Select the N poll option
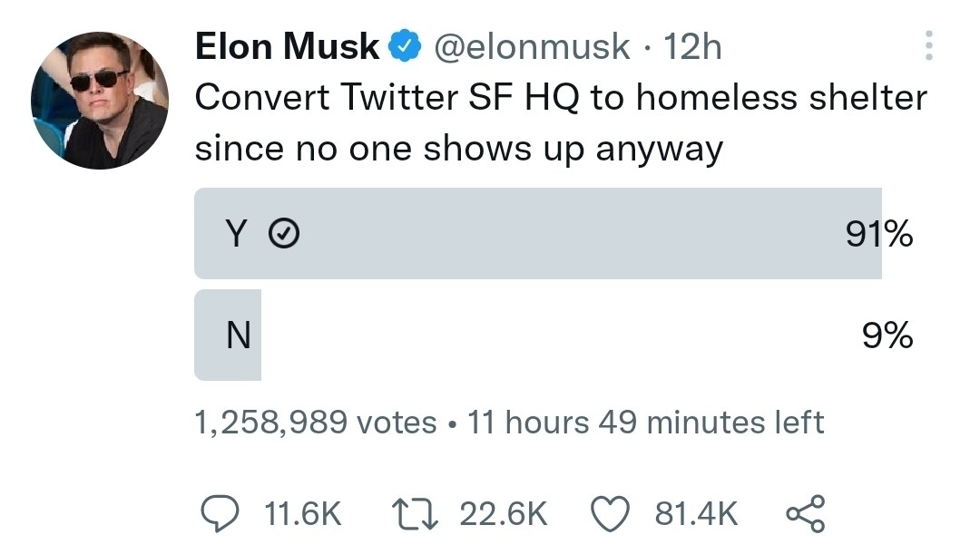This screenshot has height=554, width=980. pos(535,334)
